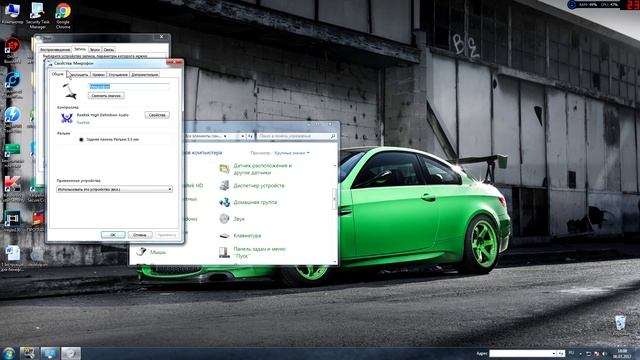Open the Звук link in Control Panel
The height and width of the screenshot is (360, 640).
[239, 219]
